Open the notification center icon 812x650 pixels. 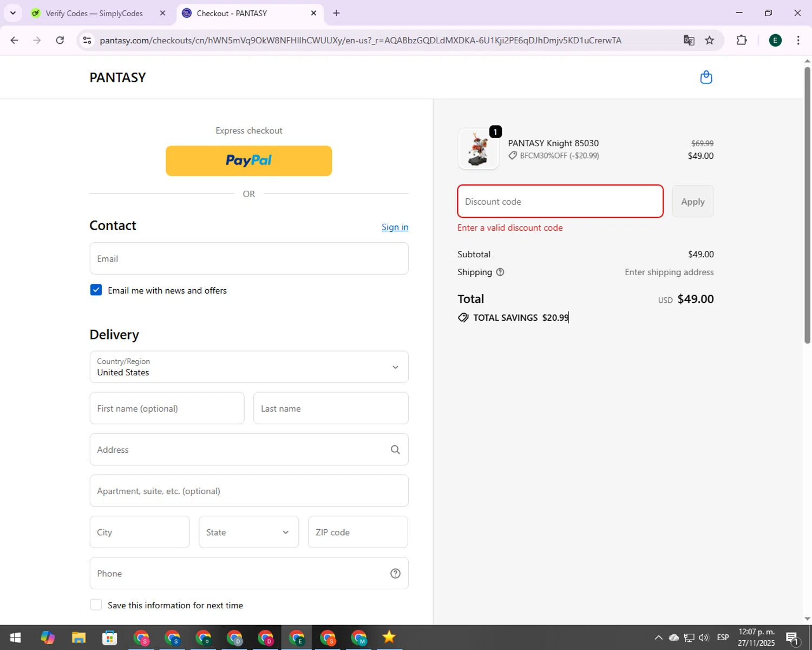(793, 638)
